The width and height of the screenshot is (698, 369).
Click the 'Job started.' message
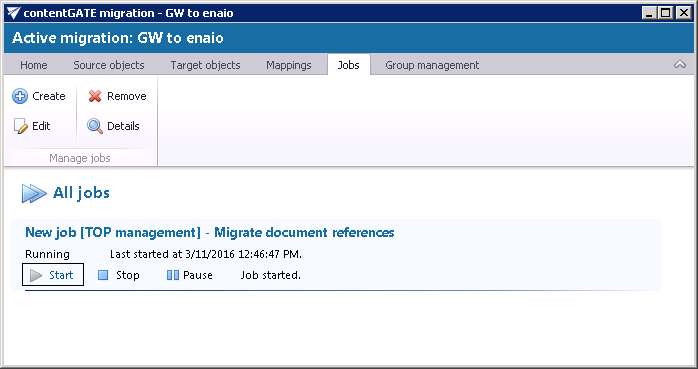click(271, 275)
